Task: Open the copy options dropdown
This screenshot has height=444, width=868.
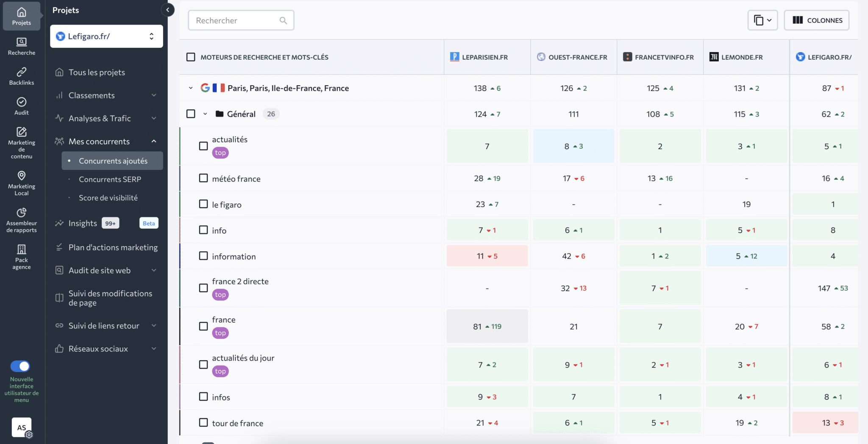Action: click(x=762, y=20)
